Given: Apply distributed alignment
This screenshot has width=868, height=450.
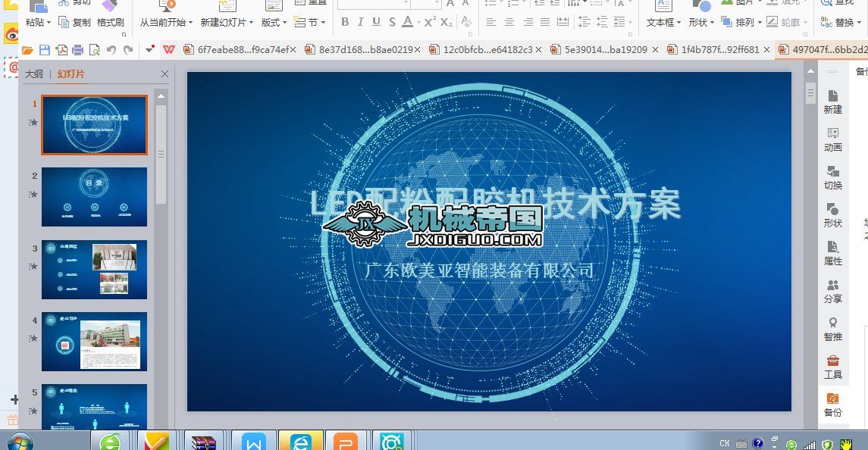Looking at the screenshot, I should pos(563,22).
